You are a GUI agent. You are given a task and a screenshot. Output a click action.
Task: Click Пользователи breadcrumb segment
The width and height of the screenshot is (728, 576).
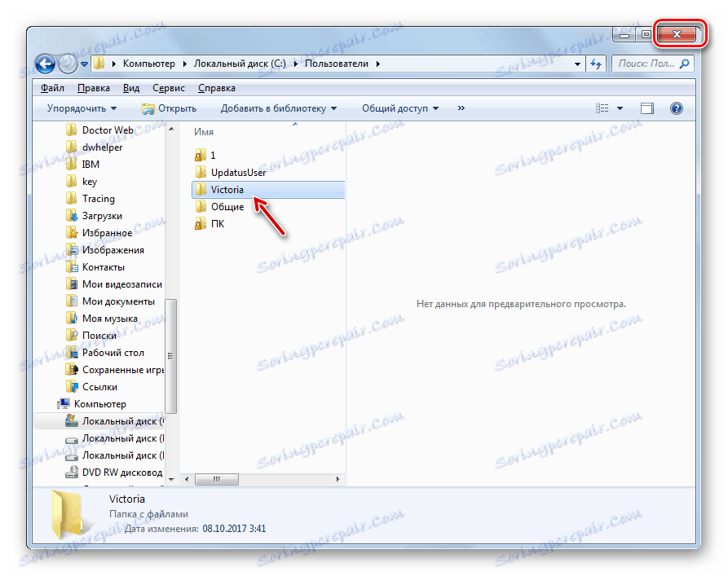pyautogui.click(x=336, y=64)
